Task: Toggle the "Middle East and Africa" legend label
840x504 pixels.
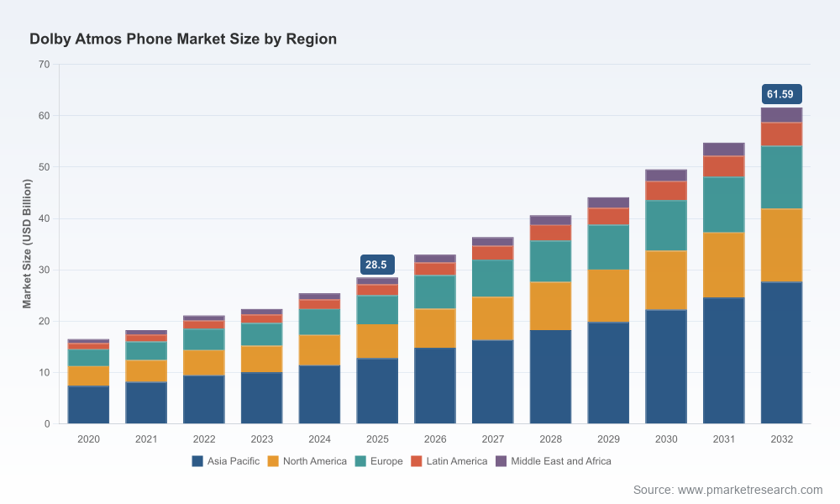Action: pos(561,461)
